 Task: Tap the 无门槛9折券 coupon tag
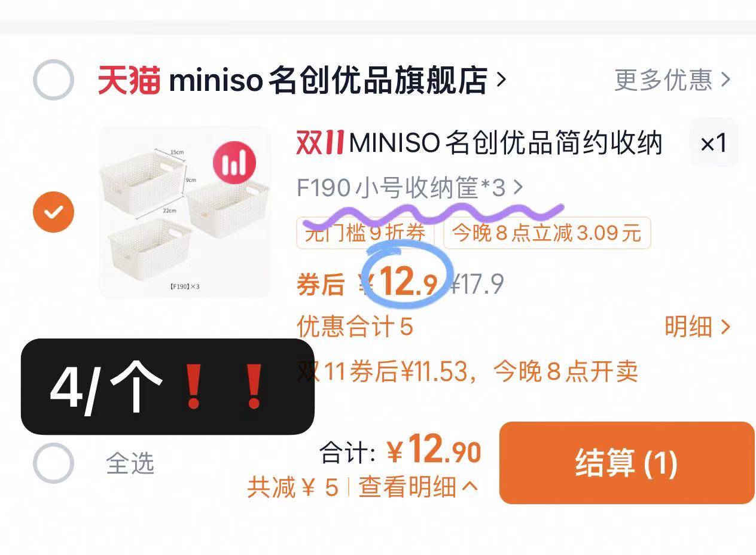point(367,233)
